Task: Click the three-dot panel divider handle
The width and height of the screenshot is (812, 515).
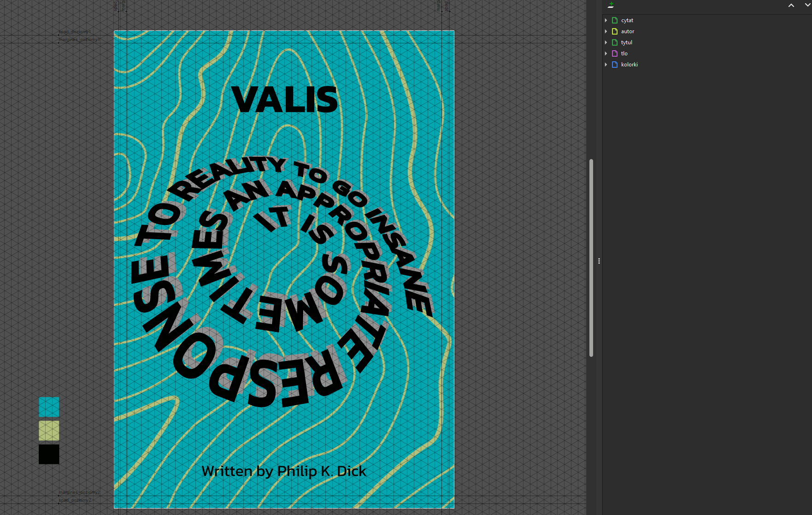Action: [599, 261]
